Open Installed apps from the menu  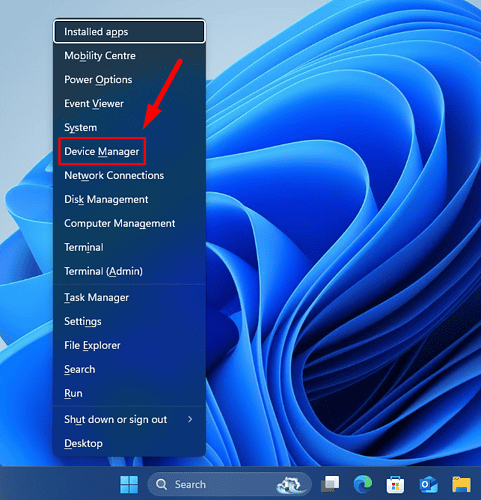(x=129, y=32)
